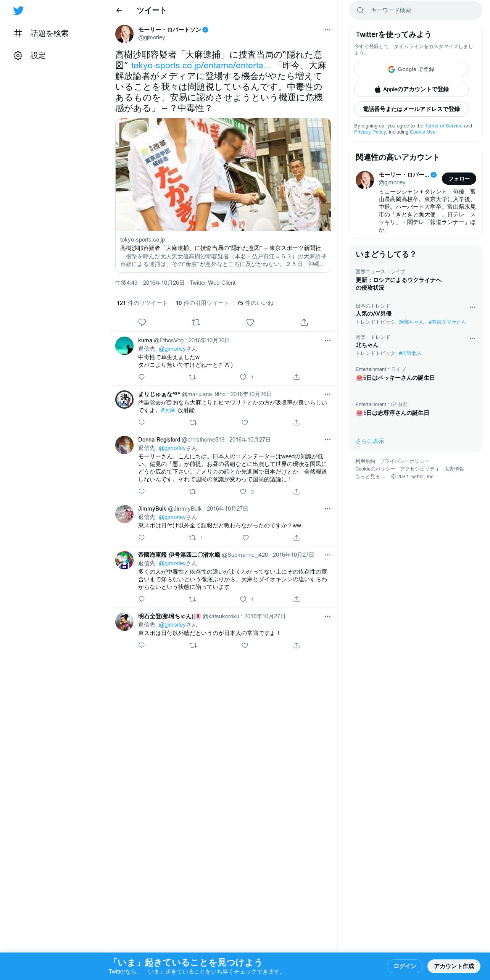Retweet JimmyBulk's reply

coord(192,538)
